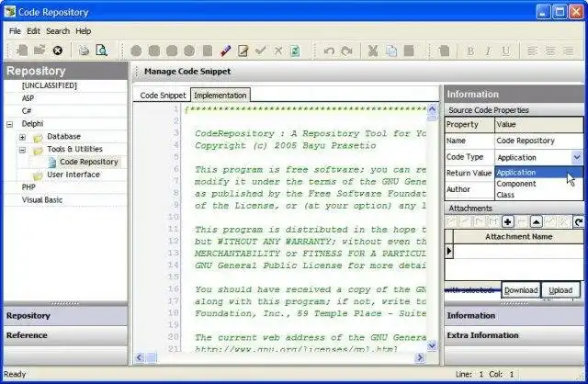The width and height of the screenshot is (588, 384).
Task: Click the black circle X close icon
Action: (57, 51)
